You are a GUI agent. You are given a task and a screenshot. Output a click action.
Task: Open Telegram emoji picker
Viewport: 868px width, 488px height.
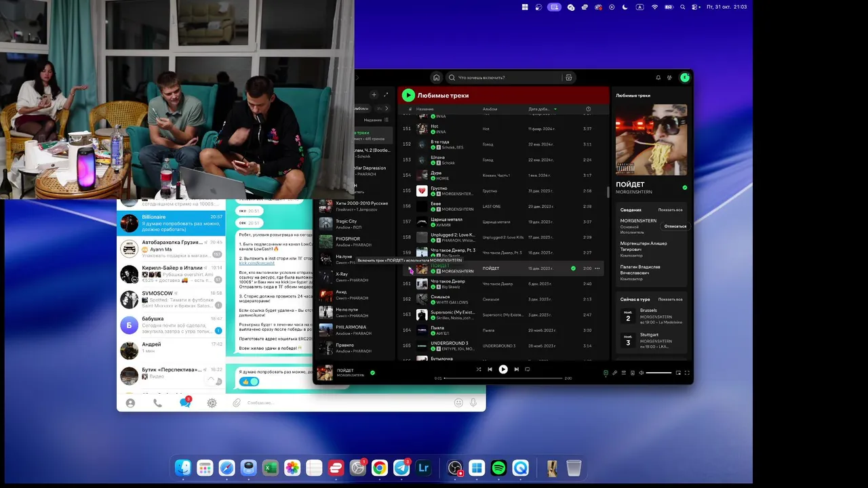(458, 403)
